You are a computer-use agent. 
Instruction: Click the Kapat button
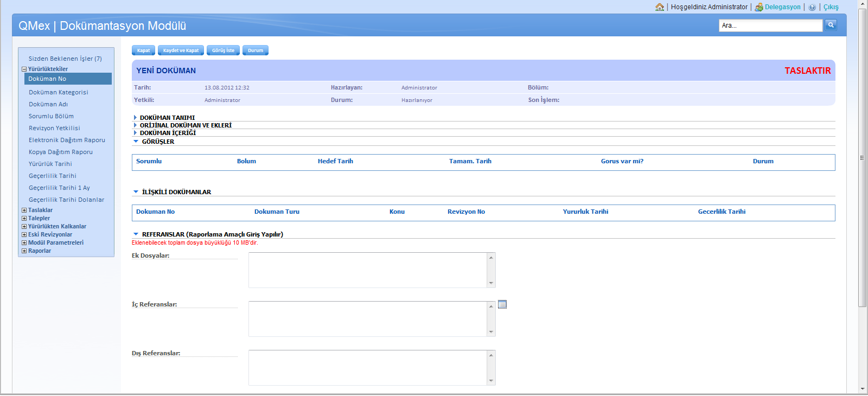tap(143, 50)
